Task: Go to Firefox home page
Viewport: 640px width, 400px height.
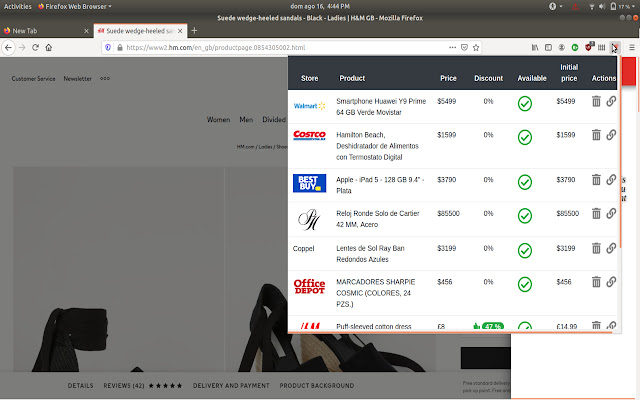Action: tap(49, 47)
